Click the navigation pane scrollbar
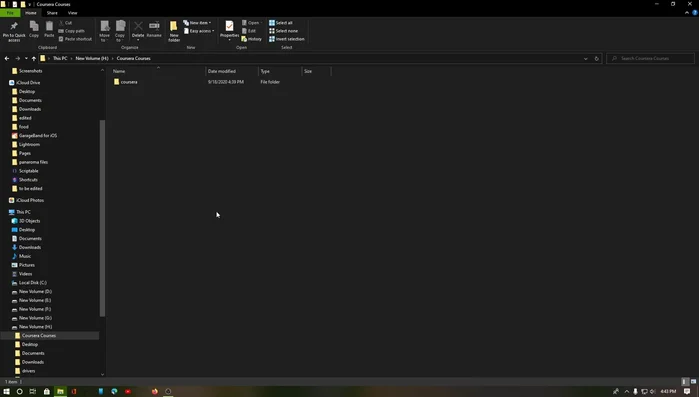The width and height of the screenshot is (699, 397). pos(103,218)
